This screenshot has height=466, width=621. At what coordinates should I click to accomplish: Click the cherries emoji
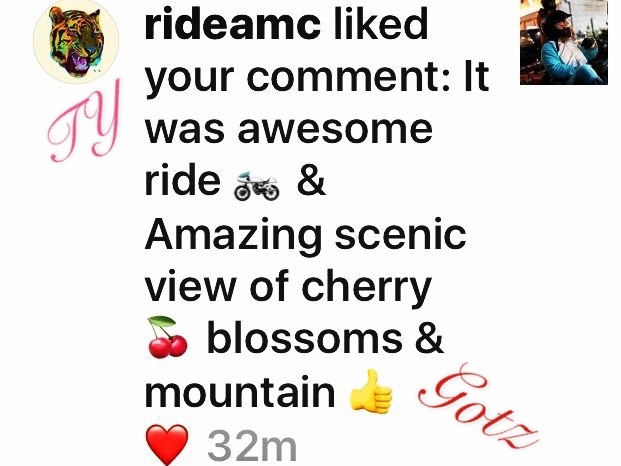click(167, 337)
